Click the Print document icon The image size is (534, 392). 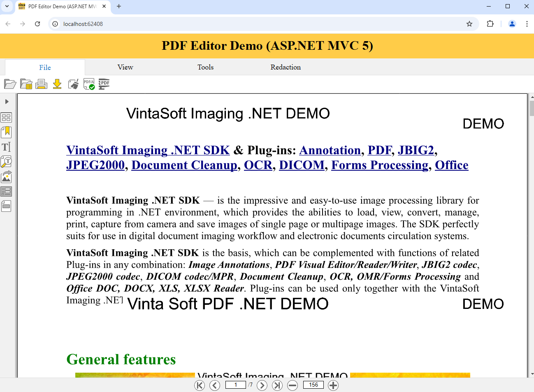click(x=41, y=84)
